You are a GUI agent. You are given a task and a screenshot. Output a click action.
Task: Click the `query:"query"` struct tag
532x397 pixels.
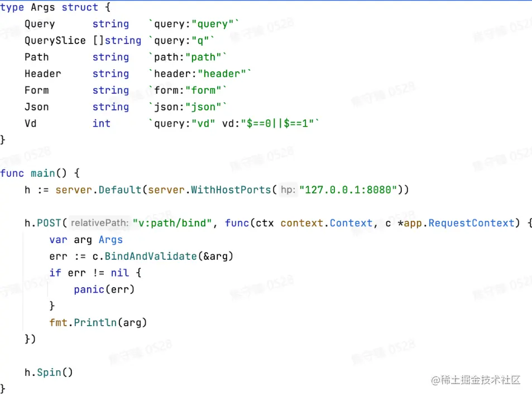[x=193, y=24]
